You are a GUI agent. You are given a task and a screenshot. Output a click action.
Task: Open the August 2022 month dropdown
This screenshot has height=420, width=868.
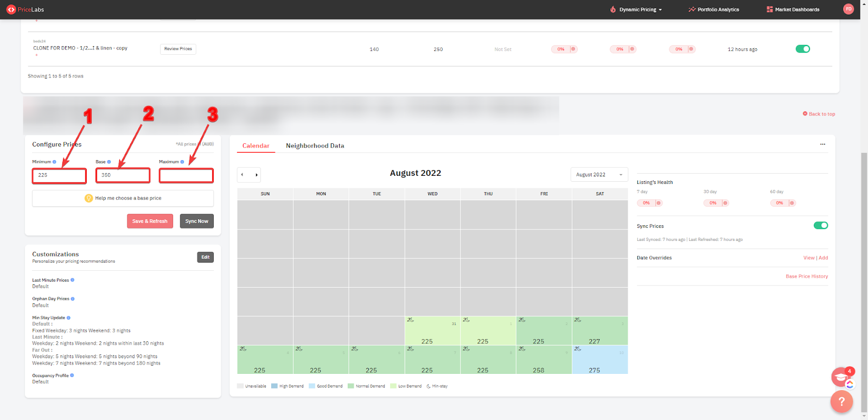point(599,175)
